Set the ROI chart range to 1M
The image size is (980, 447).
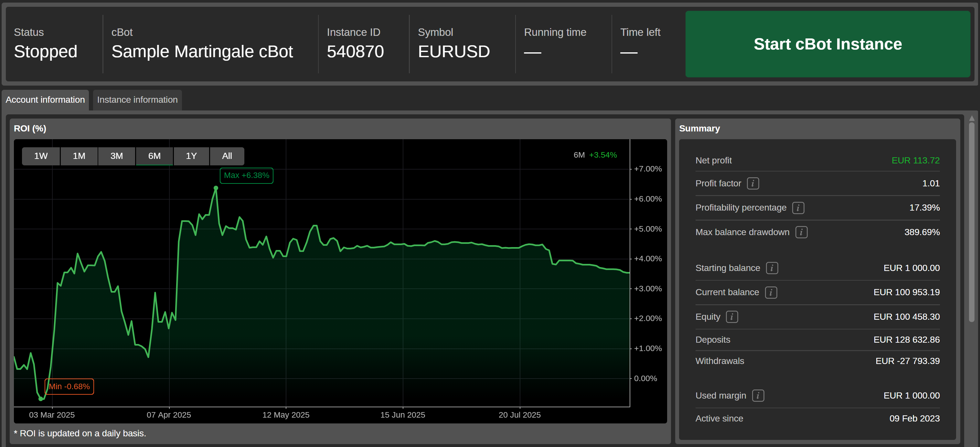point(79,156)
